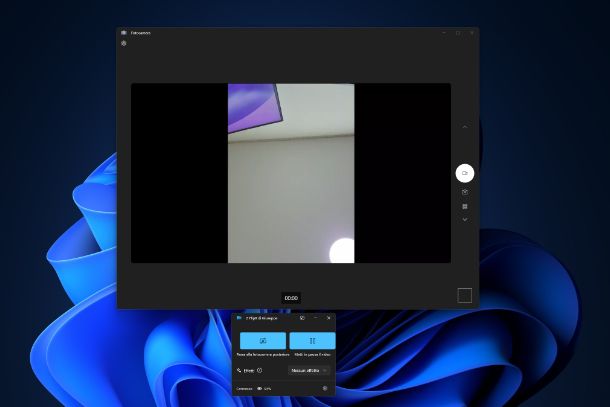
Task: Click the up chevron above capture button
Action: click(465, 127)
